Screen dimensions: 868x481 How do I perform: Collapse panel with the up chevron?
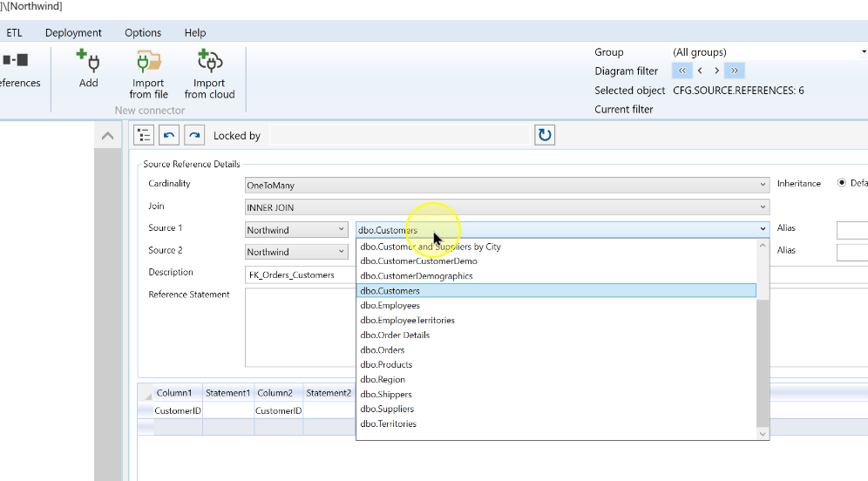[108, 136]
